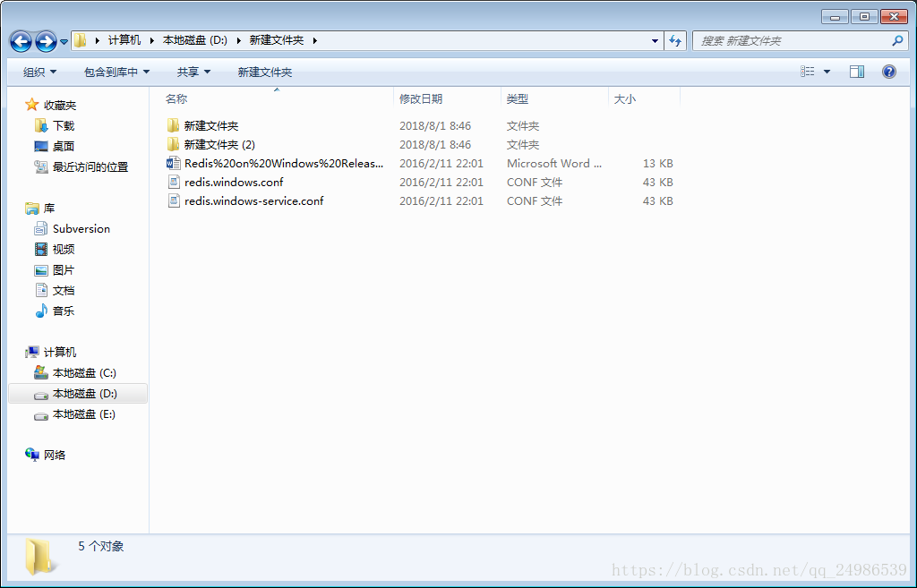Select 库 in navigation pane
Screen dimensions: 917x588
point(49,208)
